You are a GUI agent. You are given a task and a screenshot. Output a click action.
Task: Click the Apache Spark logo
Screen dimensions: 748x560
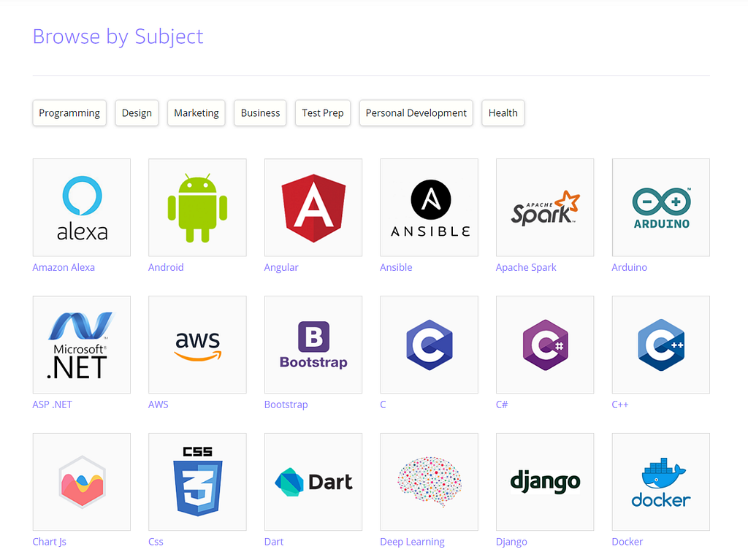coord(545,207)
